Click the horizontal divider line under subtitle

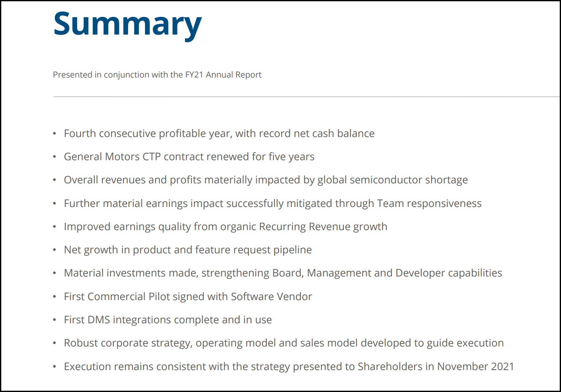pyautogui.click(x=306, y=97)
